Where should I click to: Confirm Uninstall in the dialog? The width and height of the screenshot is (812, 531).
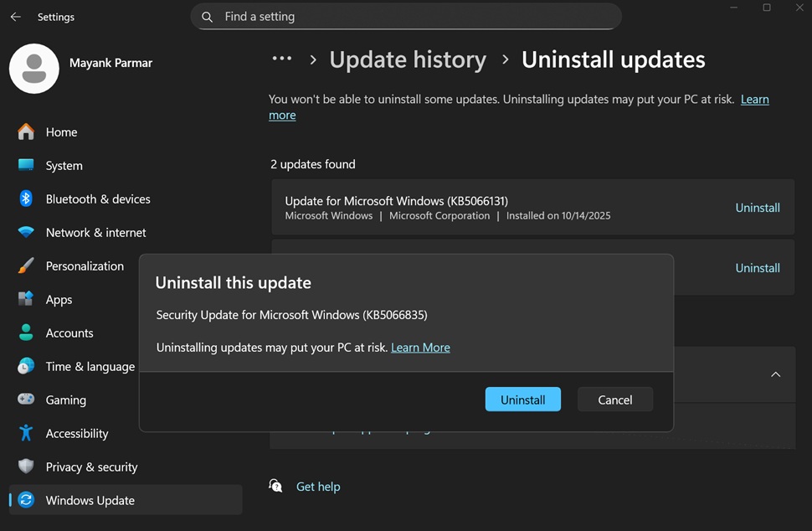(522, 400)
